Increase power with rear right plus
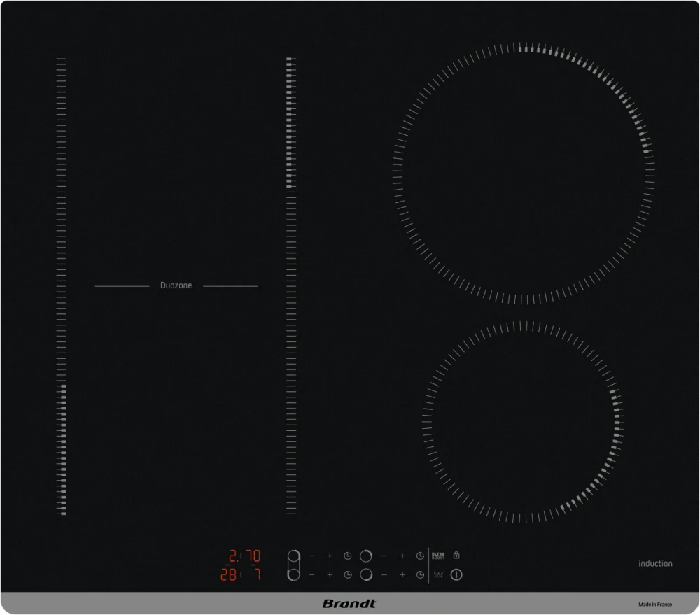Screen dimensions: 700x615 (402, 556)
